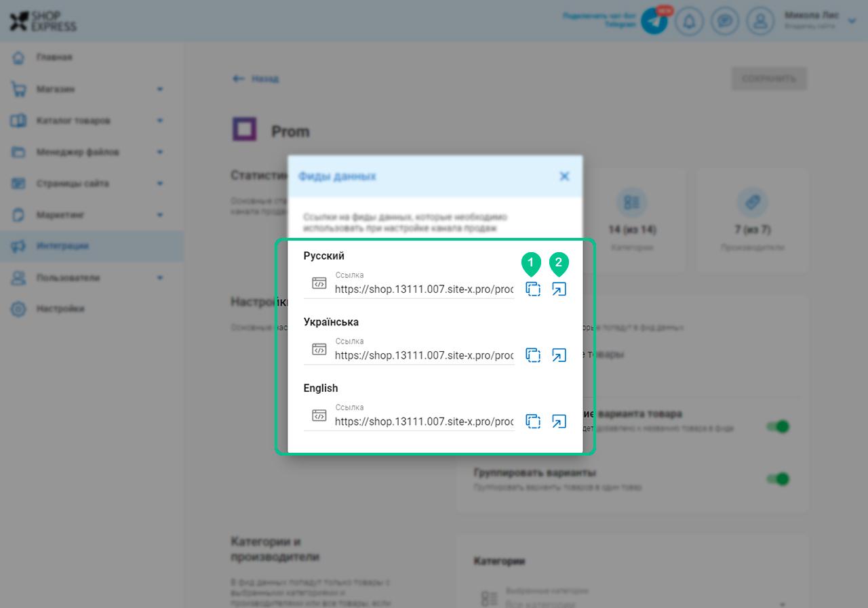Expand the Страницы сайта submenu arrow
This screenshot has width=868, height=608.
click(160, 183)
